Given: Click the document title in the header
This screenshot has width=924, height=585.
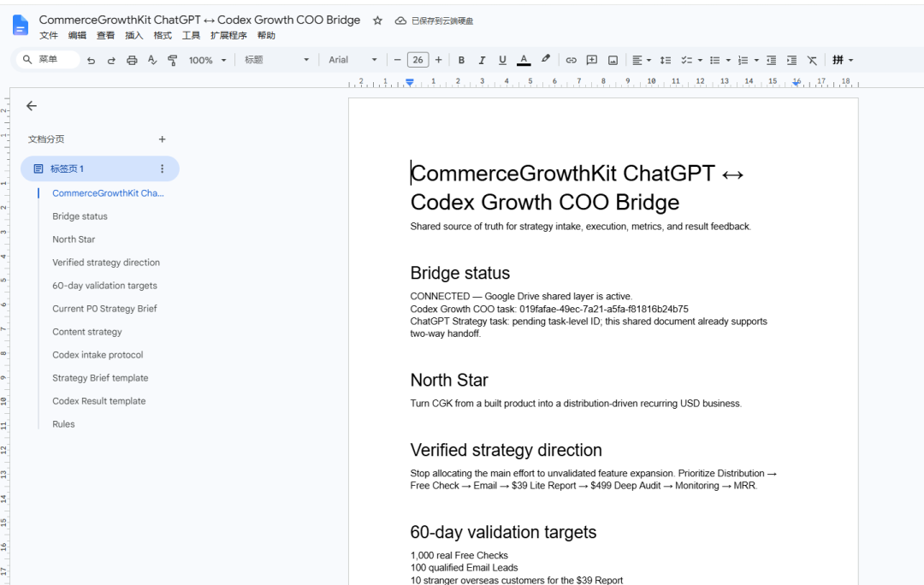Looking at the screenshot, I should pos(199,20).
